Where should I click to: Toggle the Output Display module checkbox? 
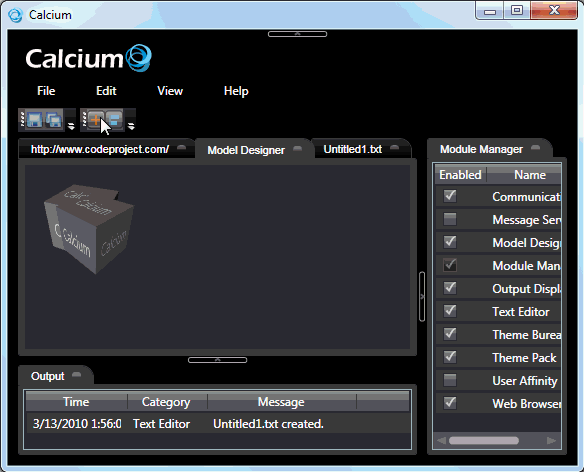click(450, 288)
